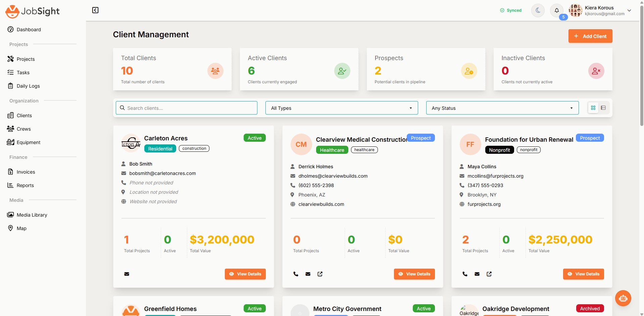Click the (602) 555-2398 phone number
Image resolution: width=644 pixels, height=316 pixels.
point(316,185)
